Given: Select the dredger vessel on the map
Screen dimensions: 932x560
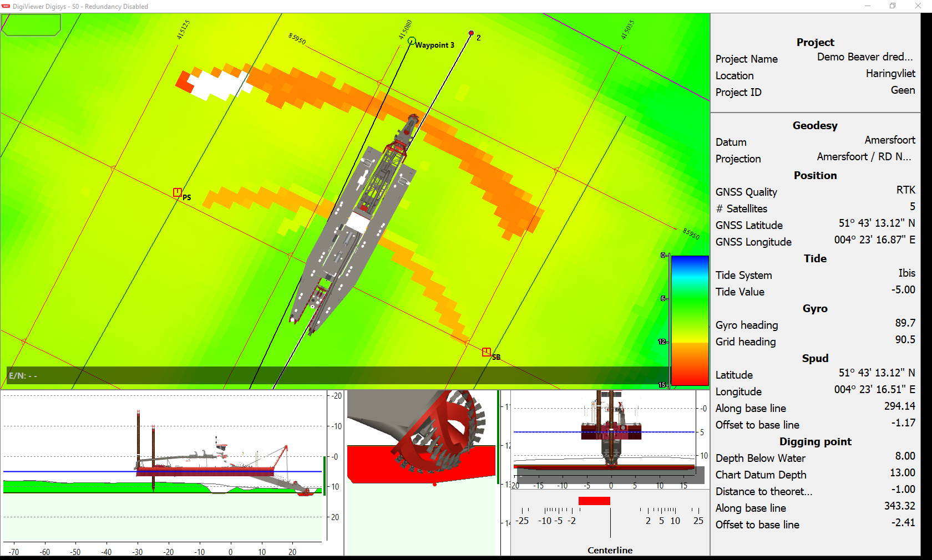Looking at the screenshot, I should (355, 227).
